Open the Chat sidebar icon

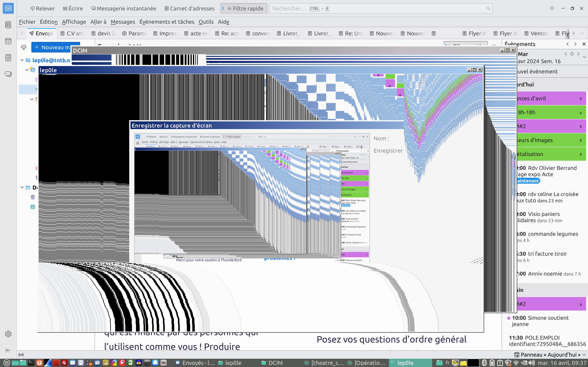point(8,74)
